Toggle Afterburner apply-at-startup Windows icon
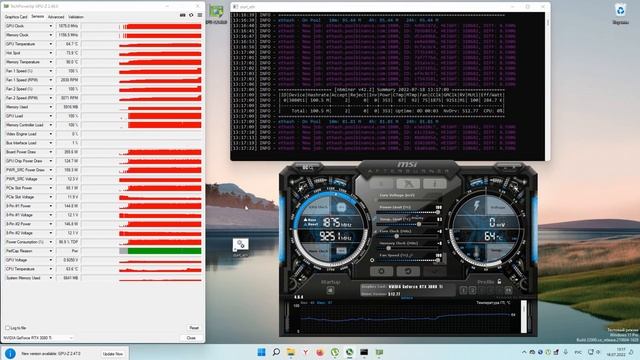 (x=330, y=291)
